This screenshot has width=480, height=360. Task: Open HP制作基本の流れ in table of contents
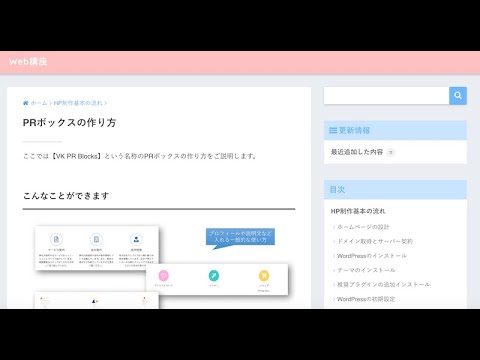click(x=358, y=211)
